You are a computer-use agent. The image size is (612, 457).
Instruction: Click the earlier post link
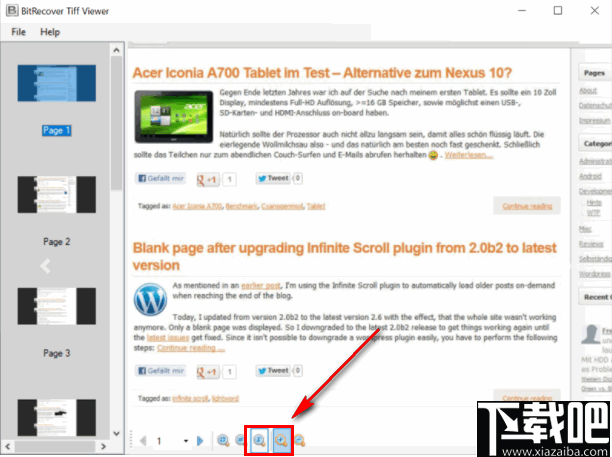tap(261, 285)
